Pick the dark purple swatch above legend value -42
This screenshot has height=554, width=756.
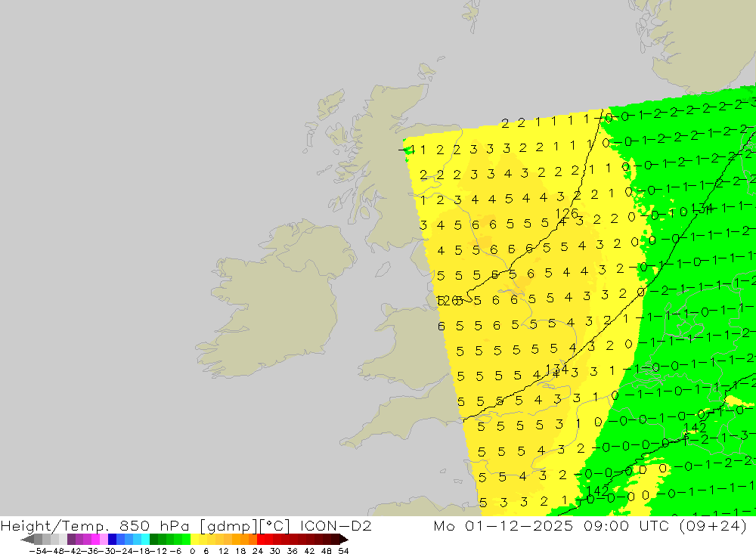click(x=71, y=539)
